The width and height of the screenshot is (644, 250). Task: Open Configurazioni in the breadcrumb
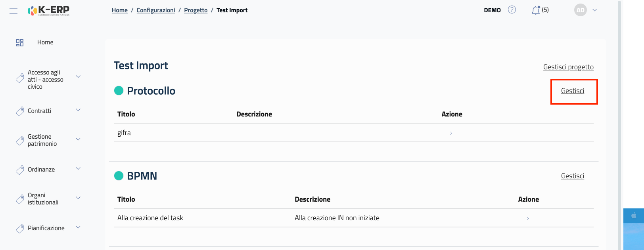click(155, 10)
